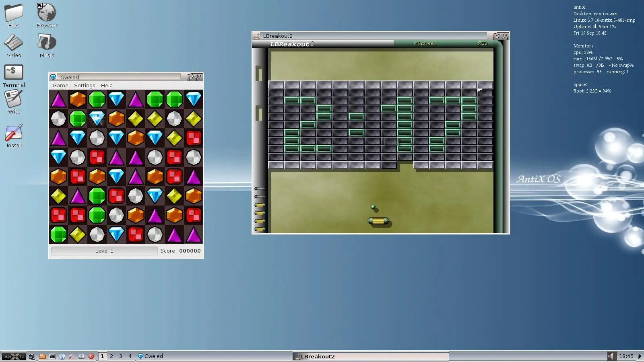644x362 pixels.
Task: Click the LBreakout2 window title icon
Action: coord(256,36)
